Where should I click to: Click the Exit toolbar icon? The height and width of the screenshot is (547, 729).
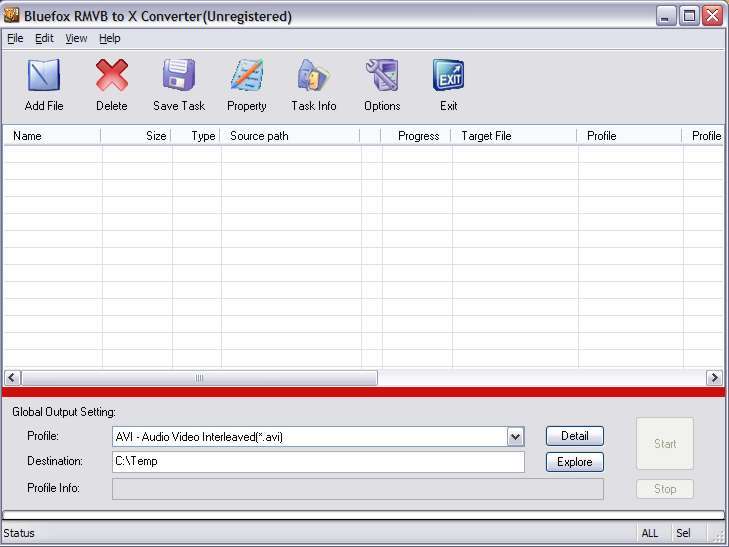pyautogui.click(x=449, y=75)
